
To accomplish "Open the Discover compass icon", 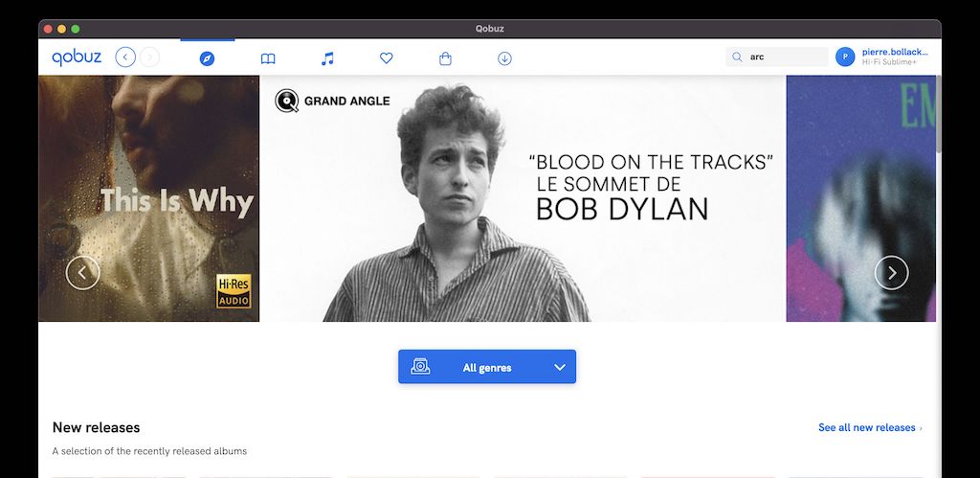I will [207, 58].
